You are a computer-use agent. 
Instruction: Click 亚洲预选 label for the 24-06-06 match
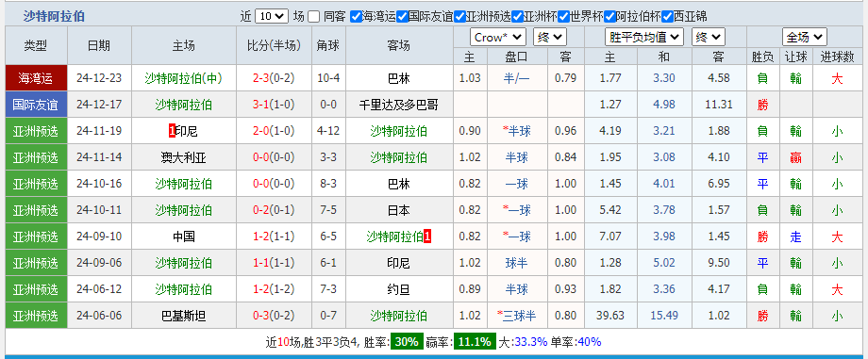pyautogui.click(x=36, y=316)
